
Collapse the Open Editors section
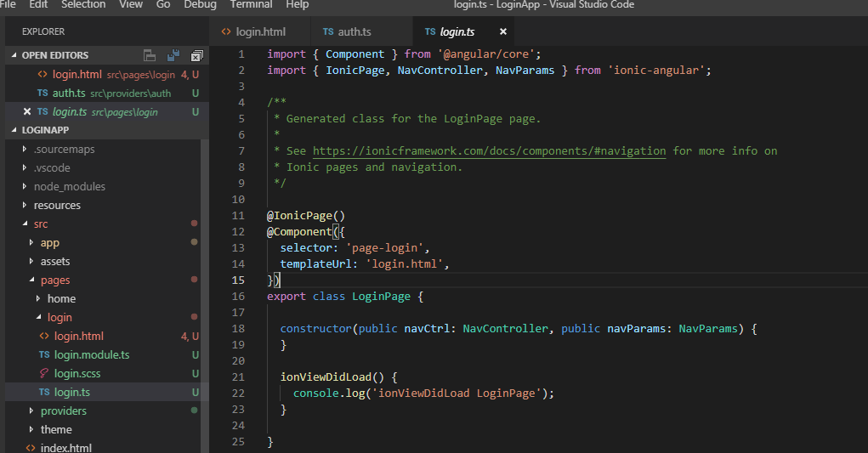pyautogui.click(x=14, y=55)
